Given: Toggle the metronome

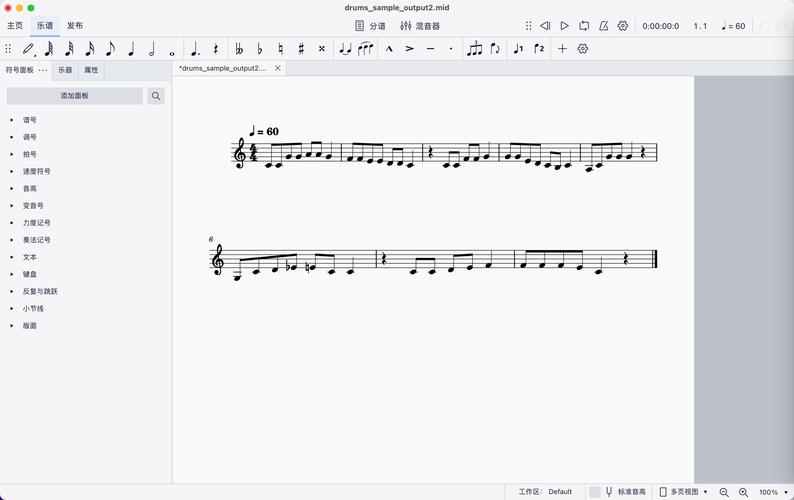Looking at the screenshot, I should (604, 26).
